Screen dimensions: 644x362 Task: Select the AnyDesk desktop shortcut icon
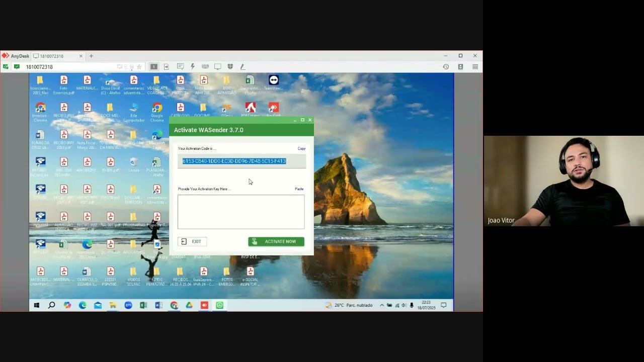pos(274,110)
